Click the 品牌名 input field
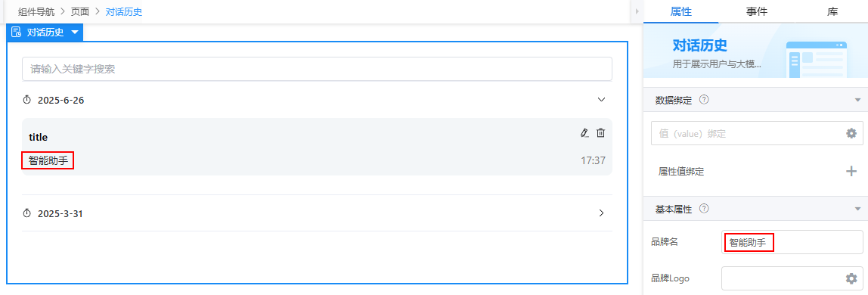Image resolution: width=868 pixels, height=295 pixels. [792, 242]
